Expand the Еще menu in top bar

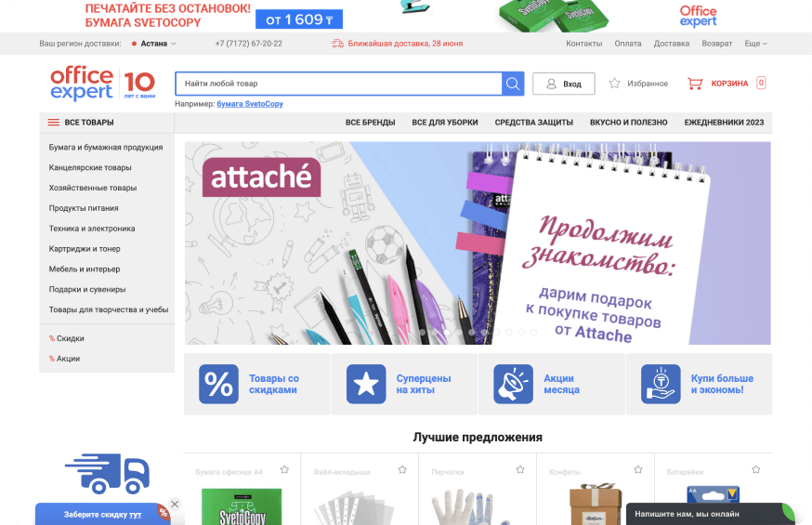[x=755, y=44]
